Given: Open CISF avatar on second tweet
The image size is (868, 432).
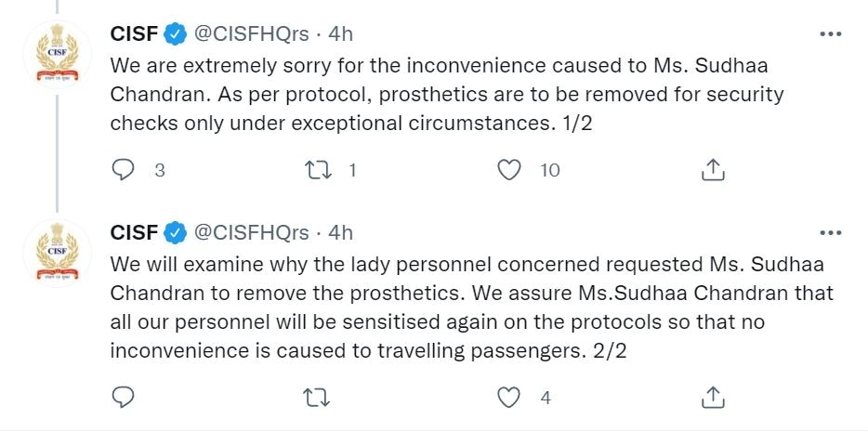Looking at the screenshot, I should pos(58,254).
